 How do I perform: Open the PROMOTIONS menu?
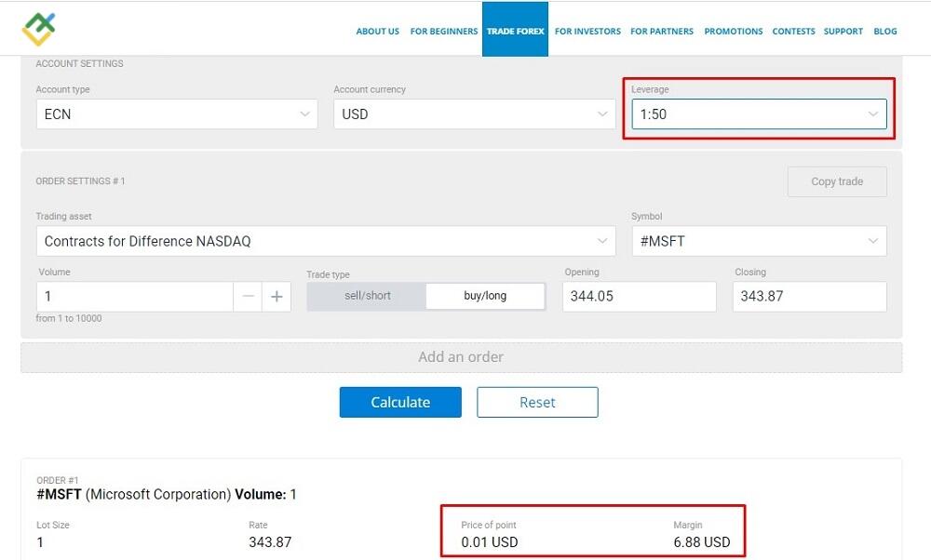point(734,31)
